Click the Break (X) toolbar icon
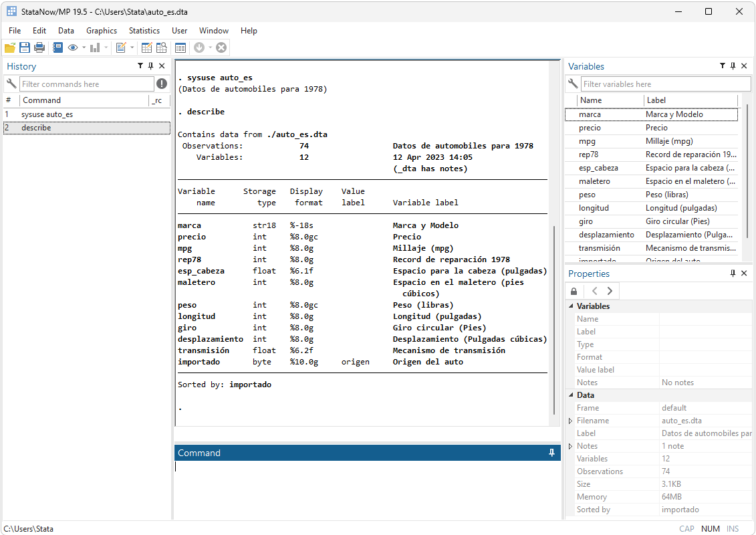Viewport: 756px width, 535px height. (x=221, y=47)
